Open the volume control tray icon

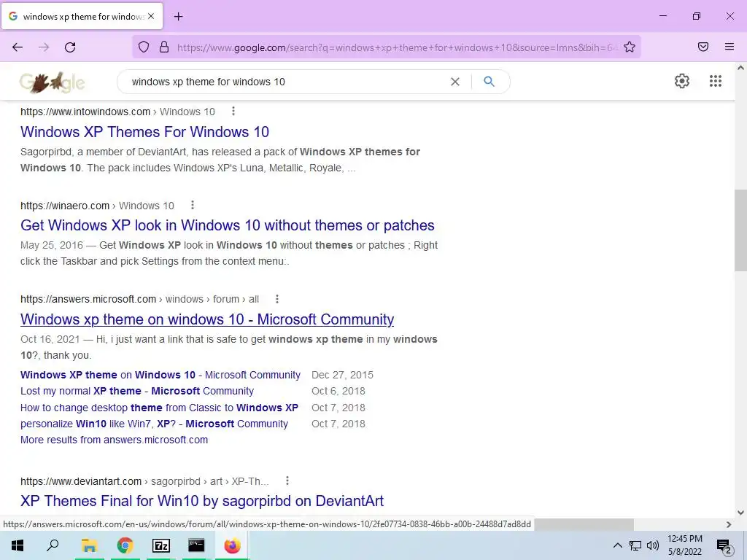(653, 545)
